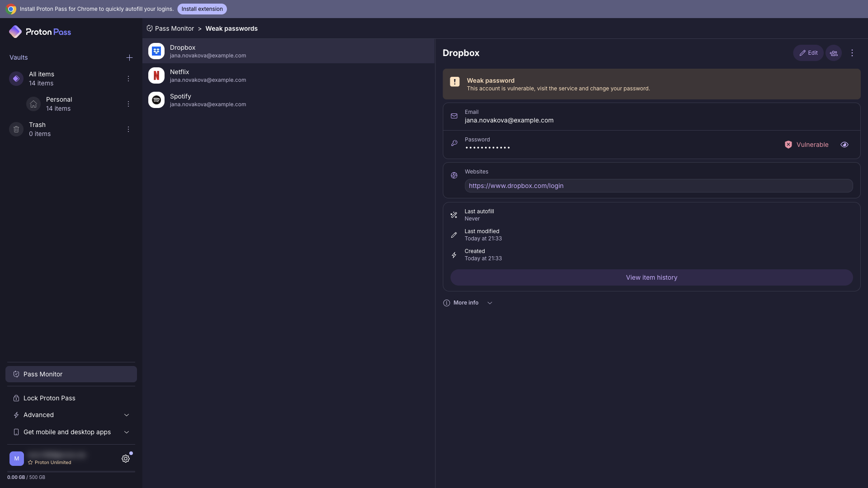Click Install extension button
Image resolution: width=868 pixels, height=488 pixels.
tap(202, 9)
